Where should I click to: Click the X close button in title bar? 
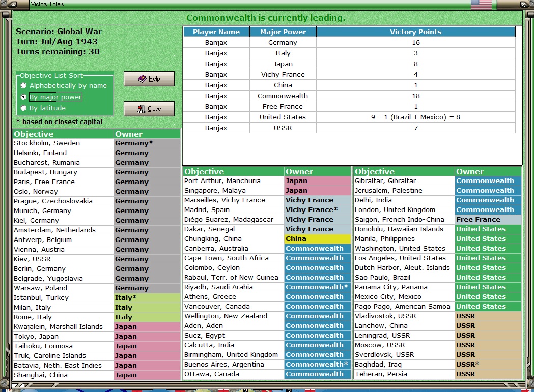(x=523, y=5)
